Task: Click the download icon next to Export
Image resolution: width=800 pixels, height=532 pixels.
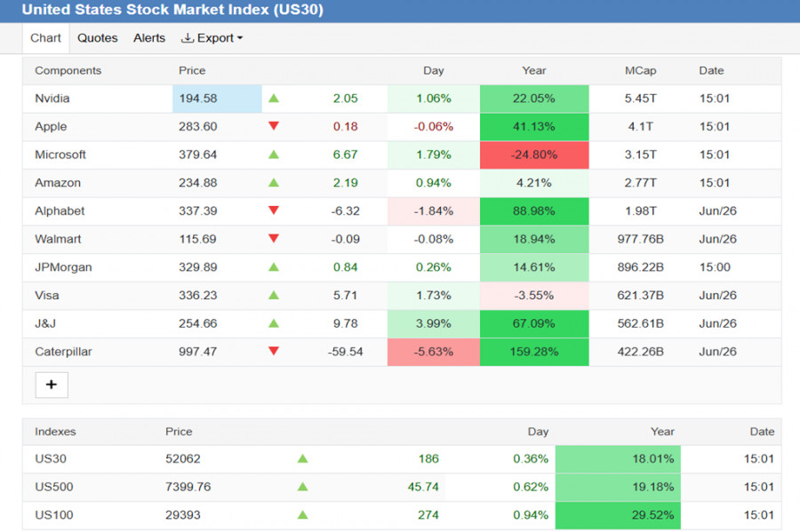Action: tap(188, 38)
